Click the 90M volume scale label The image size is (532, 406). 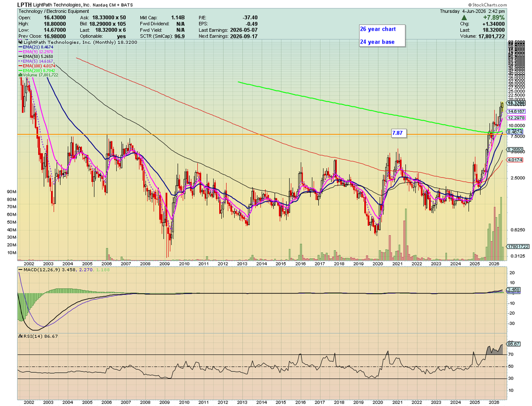click(11, 192)
